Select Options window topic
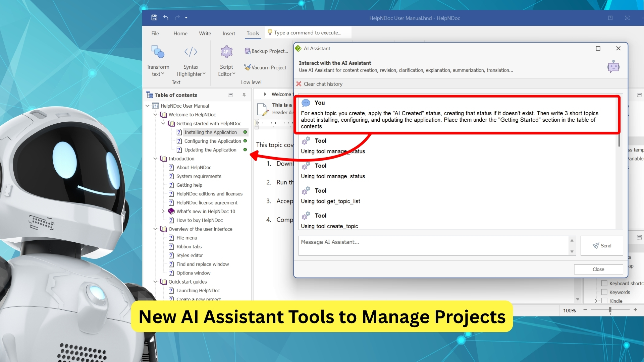This screenshot has width=644, height=362. (194, 273)
